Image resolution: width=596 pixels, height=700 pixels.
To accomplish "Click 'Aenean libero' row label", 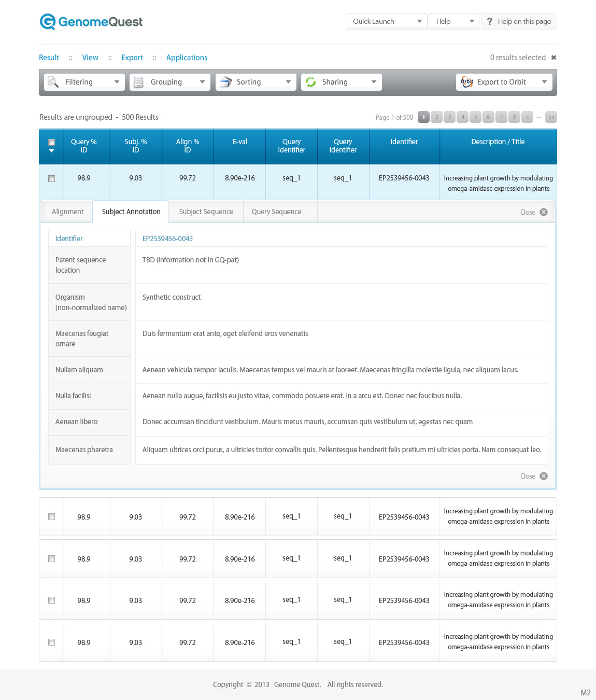I will [x=77, y=422].
